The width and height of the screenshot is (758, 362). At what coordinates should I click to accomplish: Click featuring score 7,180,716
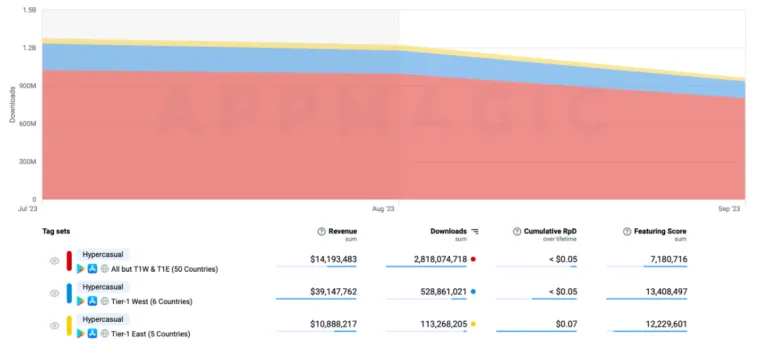pyautogui.click(x=668, y=260)
